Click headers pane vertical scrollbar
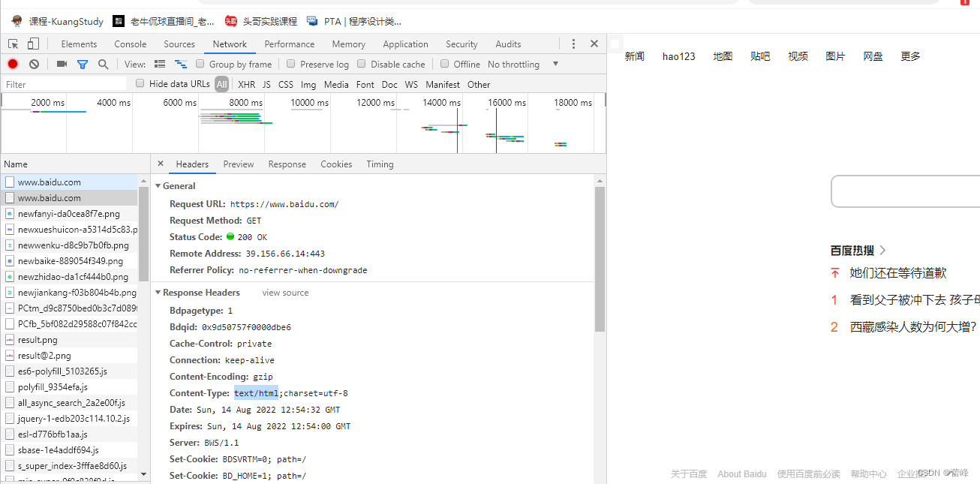980x484 pixels. (x=600, y=259)
